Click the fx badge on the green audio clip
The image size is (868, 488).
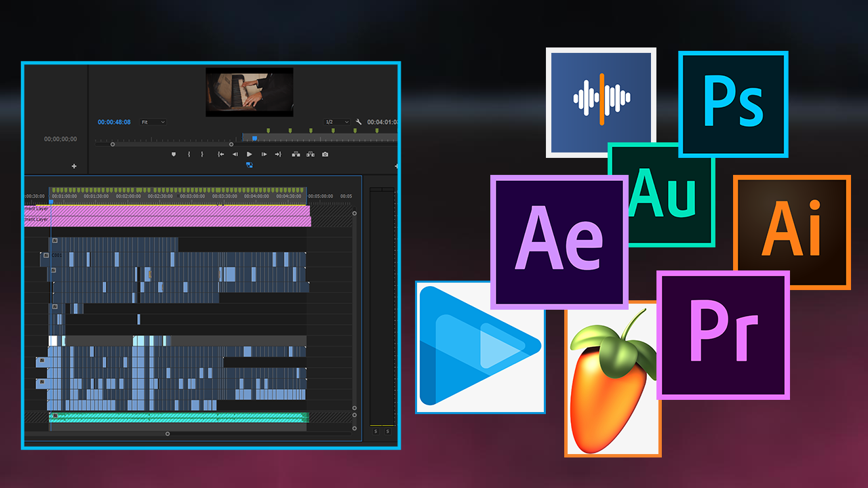tap(54, 416)
